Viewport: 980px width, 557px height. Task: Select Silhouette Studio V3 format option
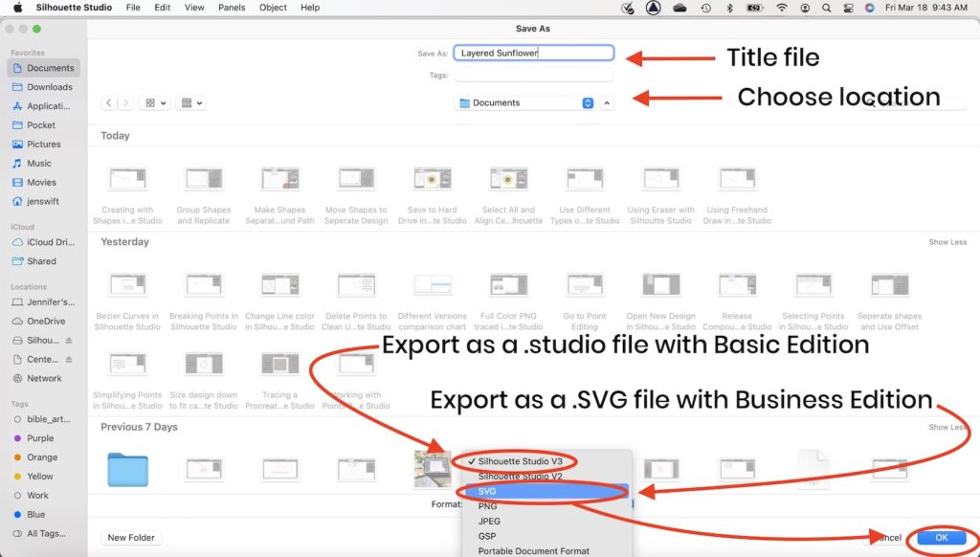[x=546, y=461]
